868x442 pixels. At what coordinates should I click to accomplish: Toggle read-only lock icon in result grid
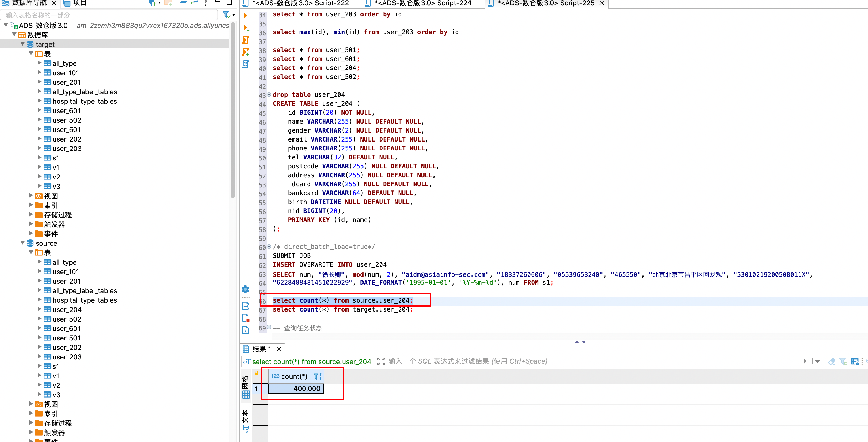click(257, 373)
